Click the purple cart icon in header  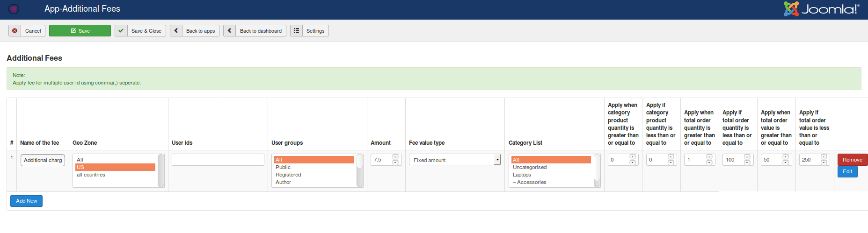pos(14,9)
